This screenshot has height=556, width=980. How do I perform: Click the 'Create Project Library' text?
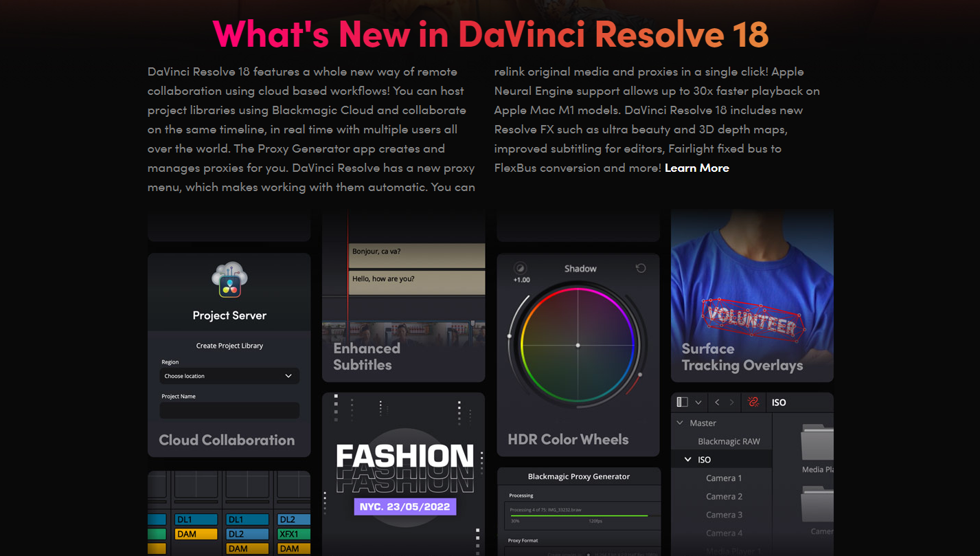[229, 346]
